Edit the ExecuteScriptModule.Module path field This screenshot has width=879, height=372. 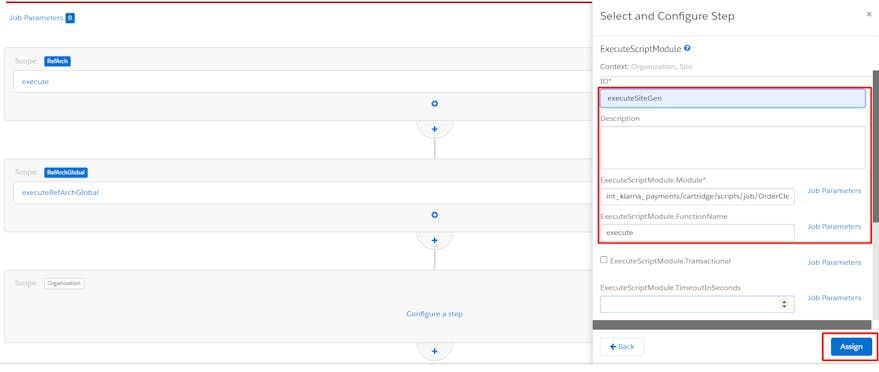click(697, 197)
